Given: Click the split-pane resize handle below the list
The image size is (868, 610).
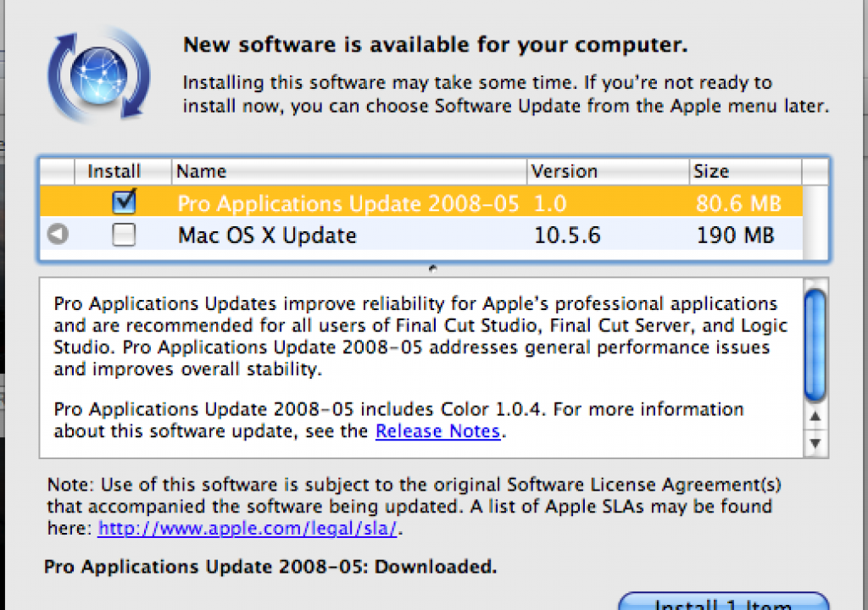Looking at the screenshot, I should click(x=433, y=269).
